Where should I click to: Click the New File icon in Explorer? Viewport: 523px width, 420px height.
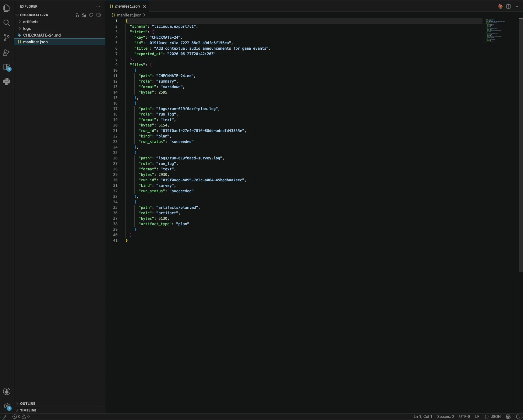[77, 15]
